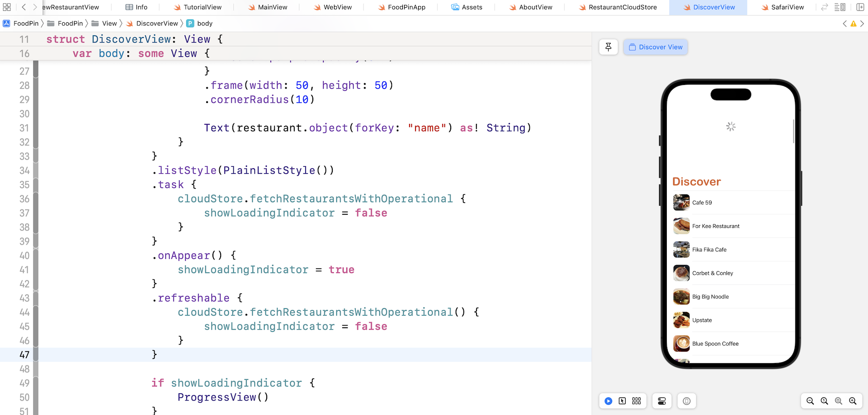This screenshot has height=415, width=868.
Task: Zoom out the preview canvas
Action: (810, 401)
